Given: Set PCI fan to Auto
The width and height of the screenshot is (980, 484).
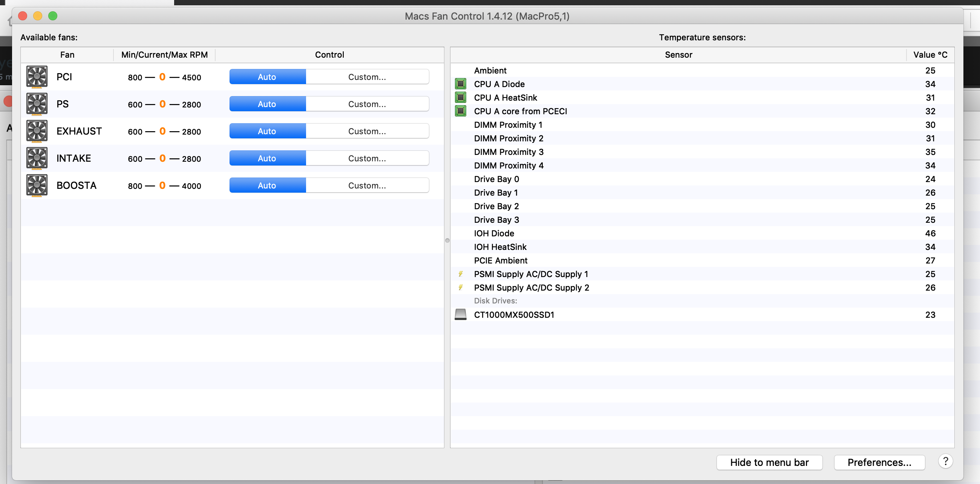Looking at the screenshot, I should (x=267, y=77).
